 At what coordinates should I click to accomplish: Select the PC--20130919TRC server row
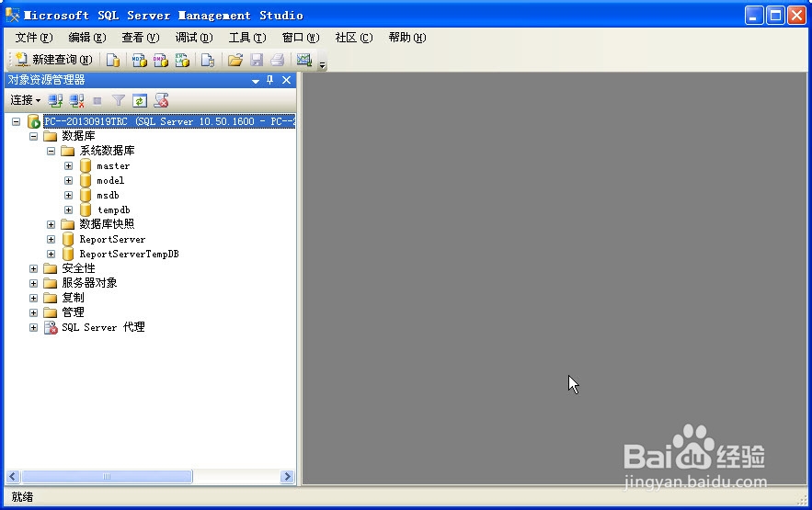169,121
